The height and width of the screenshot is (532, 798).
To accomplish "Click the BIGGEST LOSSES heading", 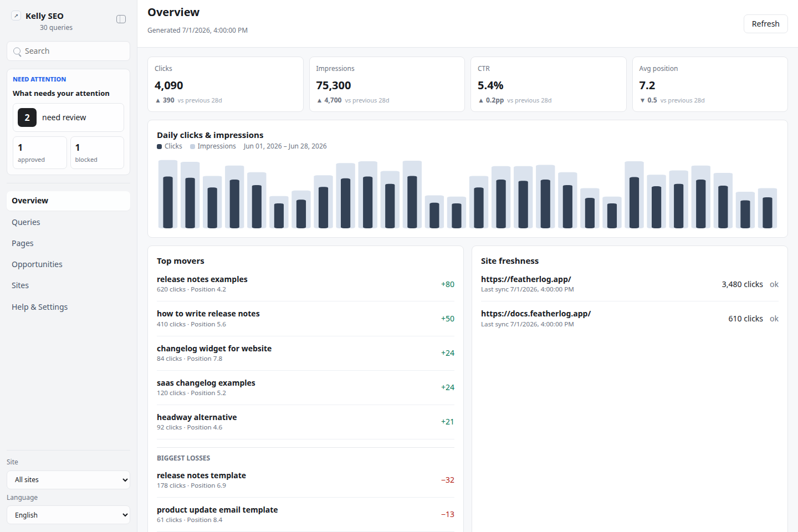I will point(183,458).
